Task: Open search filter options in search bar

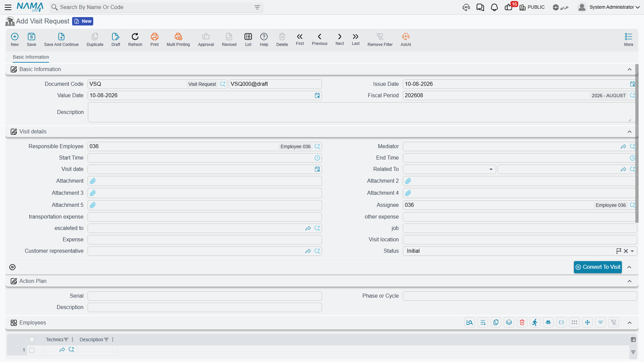Action: (257, 7)
